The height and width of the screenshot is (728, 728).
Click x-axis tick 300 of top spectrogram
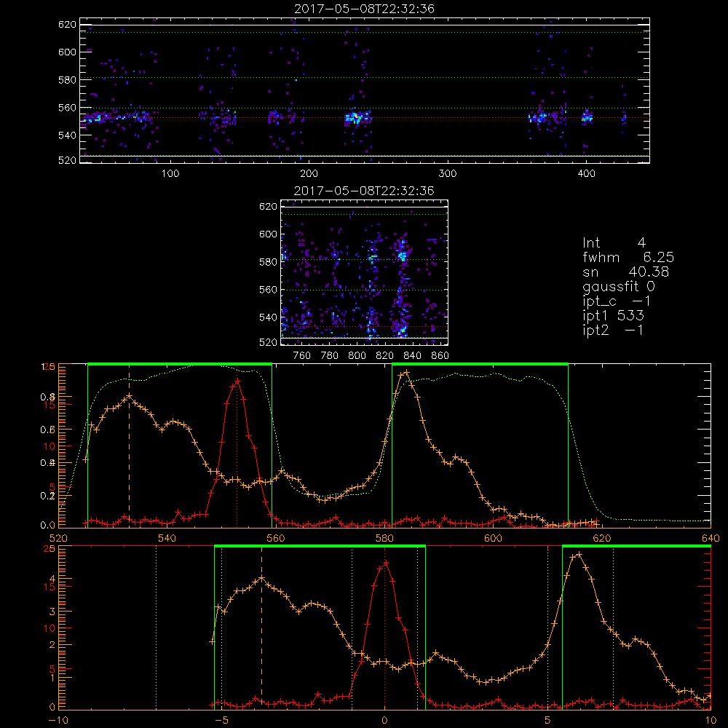point(448,174)
